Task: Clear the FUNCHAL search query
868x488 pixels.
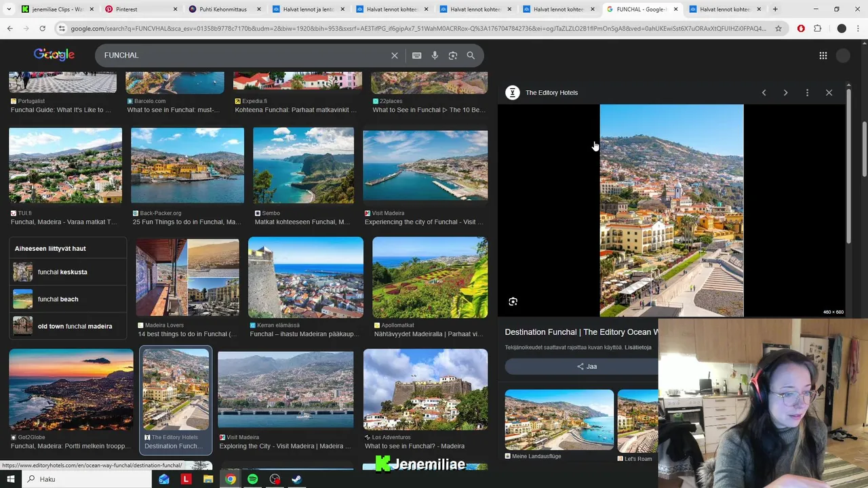Action: pos(395,56)
